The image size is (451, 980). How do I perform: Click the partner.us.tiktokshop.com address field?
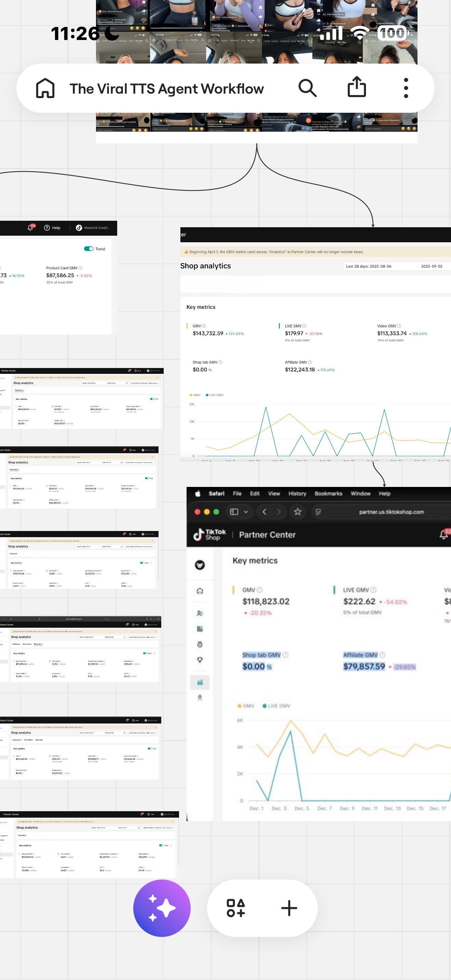(391, 512)
